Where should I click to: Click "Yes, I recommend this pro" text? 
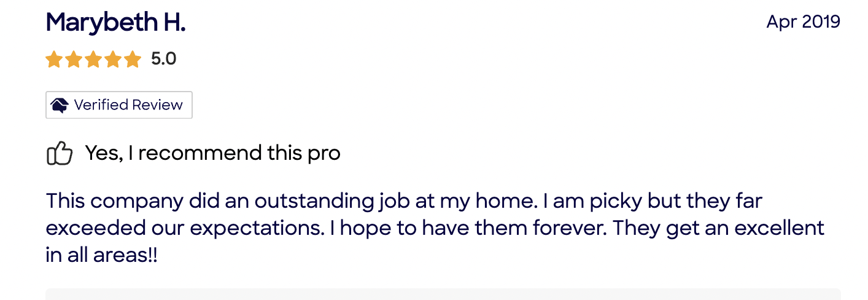point(212,152)
